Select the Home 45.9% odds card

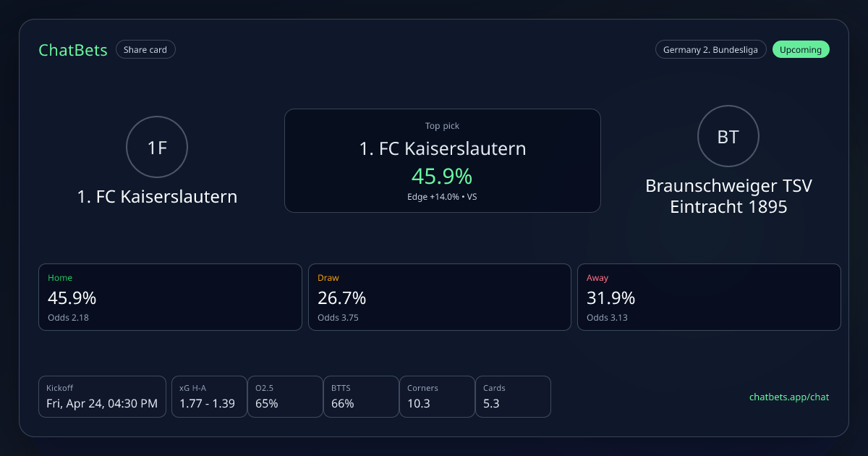coord(170,297)
